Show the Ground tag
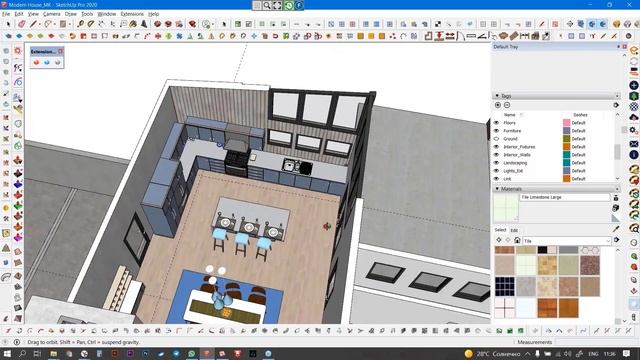640x360 pixels. coord(496,139)
